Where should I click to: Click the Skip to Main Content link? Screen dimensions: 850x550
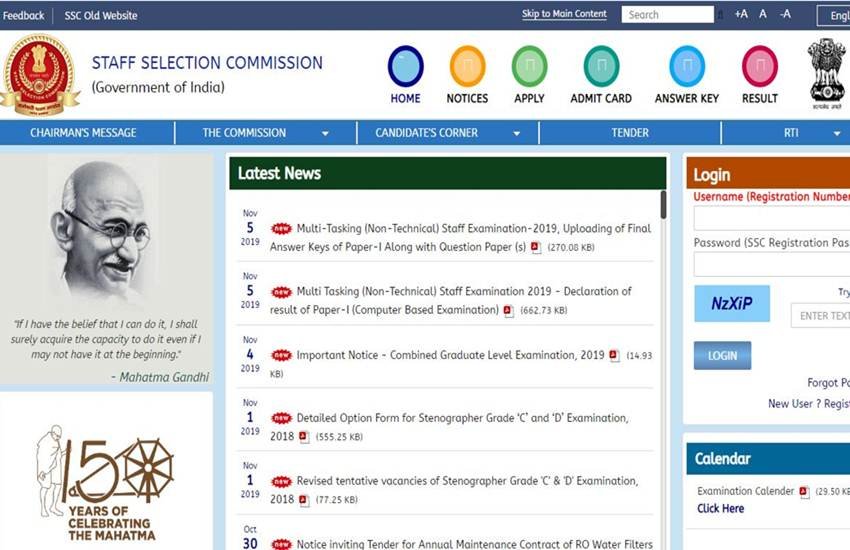[x=564, y=14]
